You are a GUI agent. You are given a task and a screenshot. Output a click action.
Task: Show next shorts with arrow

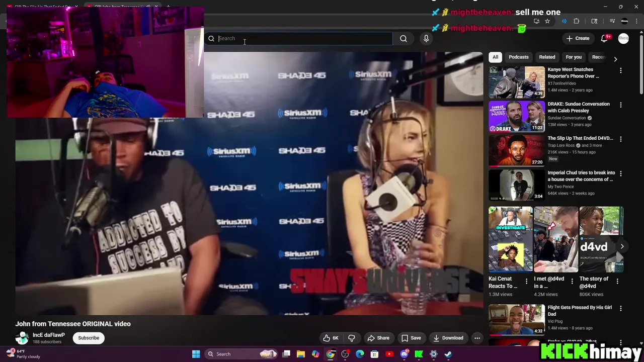point(622,246)
